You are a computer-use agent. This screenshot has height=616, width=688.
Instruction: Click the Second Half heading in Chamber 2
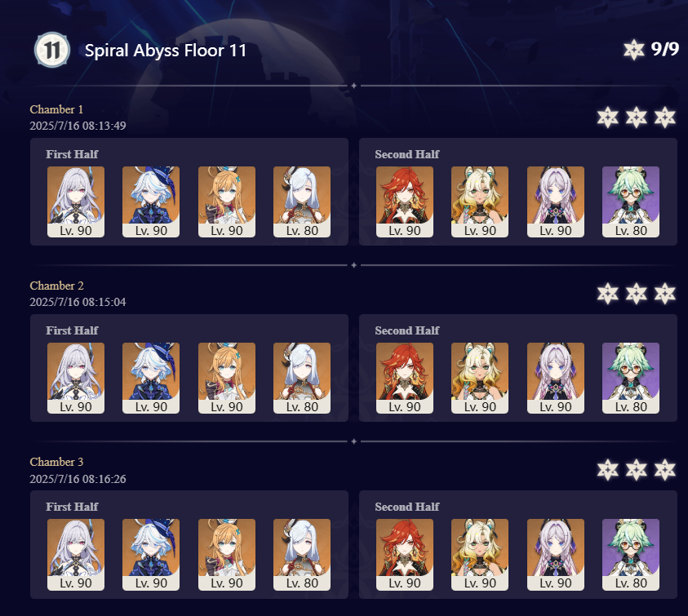click(x=406, y=330)
